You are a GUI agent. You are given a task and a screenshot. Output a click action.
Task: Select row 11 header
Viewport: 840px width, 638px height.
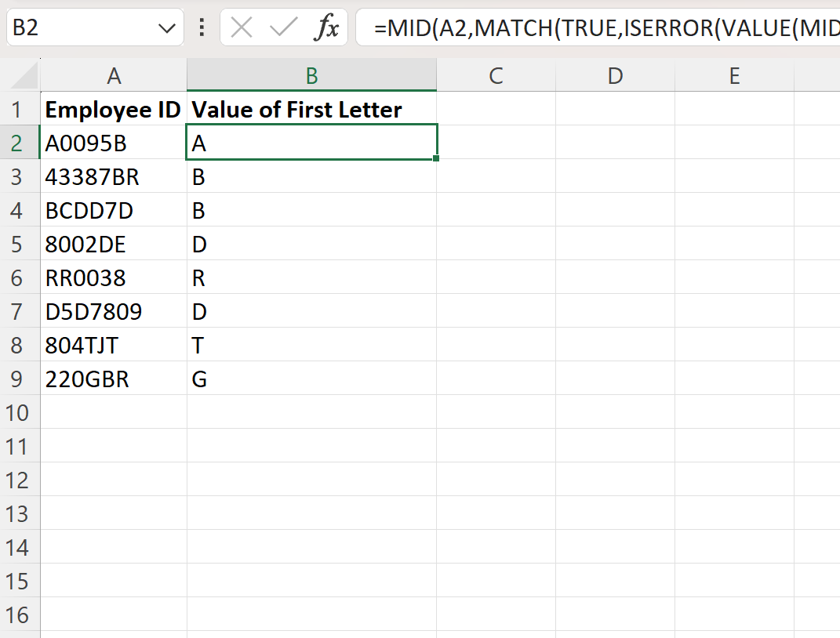click(20, 447)
